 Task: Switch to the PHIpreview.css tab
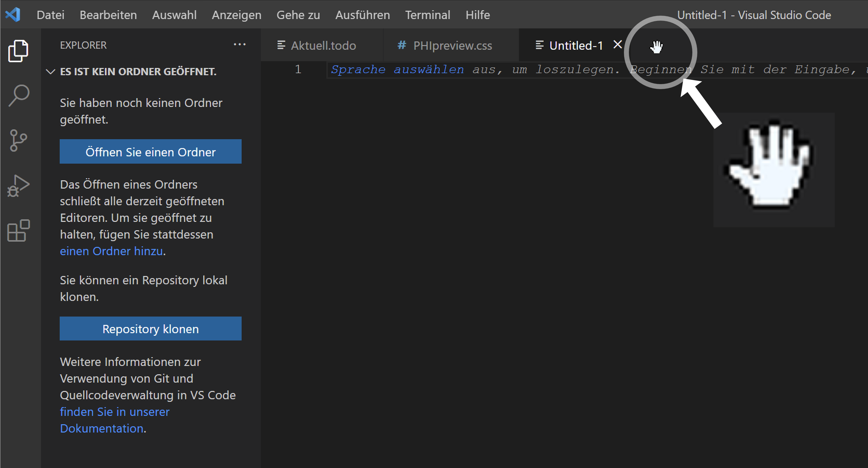point(451,45)
